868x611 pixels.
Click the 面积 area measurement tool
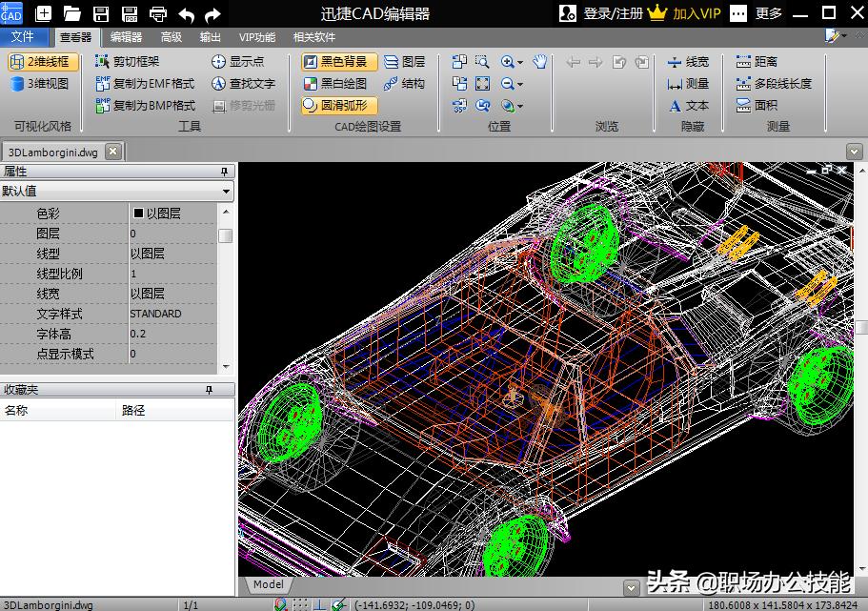pyautogui.click(x=757, y=106)
